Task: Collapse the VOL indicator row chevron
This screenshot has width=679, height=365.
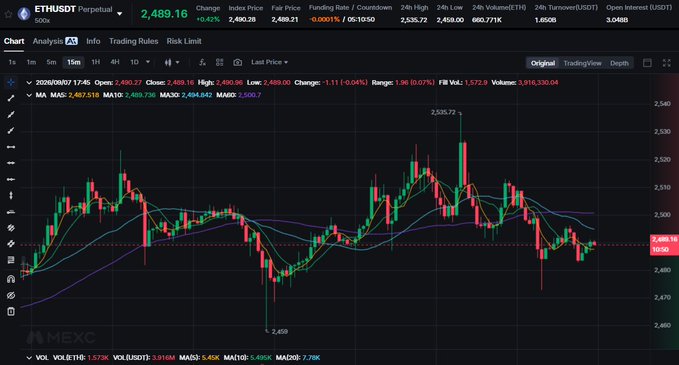Action: tap(29, 358)
